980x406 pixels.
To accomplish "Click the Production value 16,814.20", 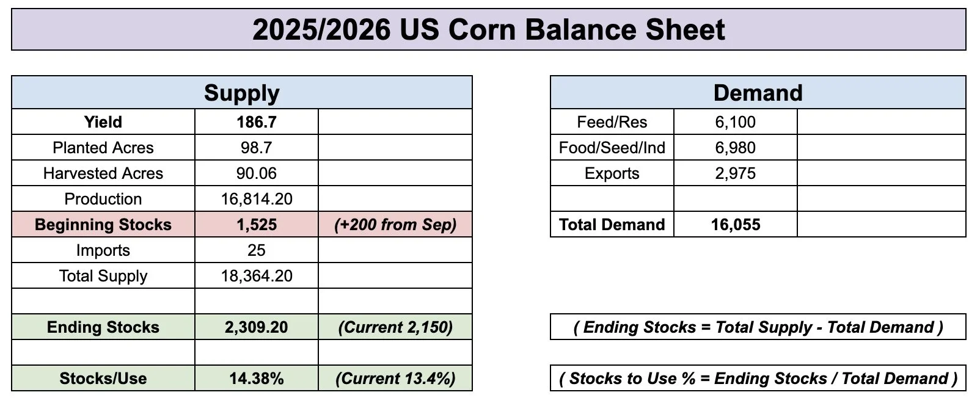I will (257, 199).
